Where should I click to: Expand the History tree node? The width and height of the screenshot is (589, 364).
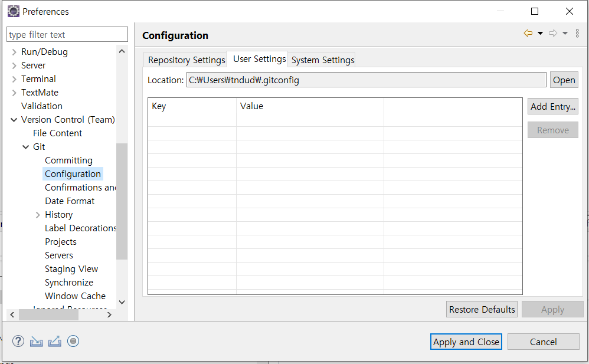point(38,215)
